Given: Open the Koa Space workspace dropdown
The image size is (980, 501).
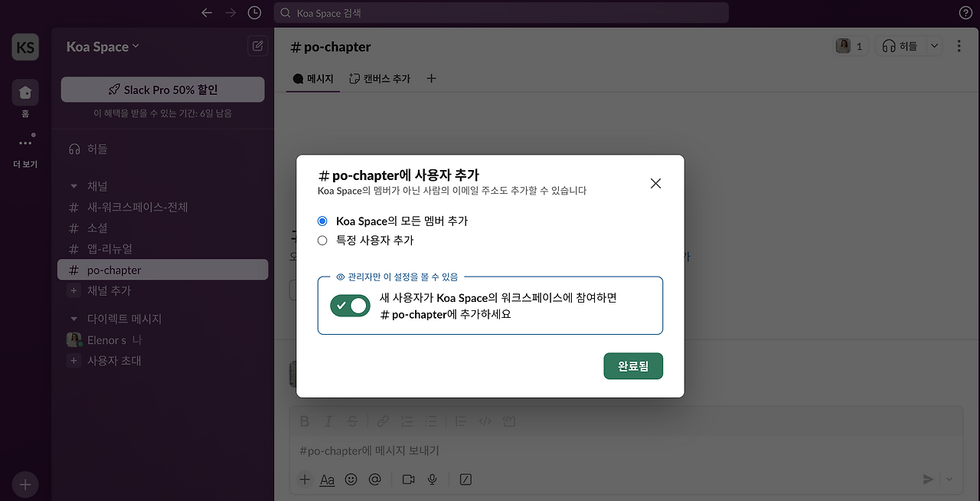Looking at the screenshot, I should (102, 46).
